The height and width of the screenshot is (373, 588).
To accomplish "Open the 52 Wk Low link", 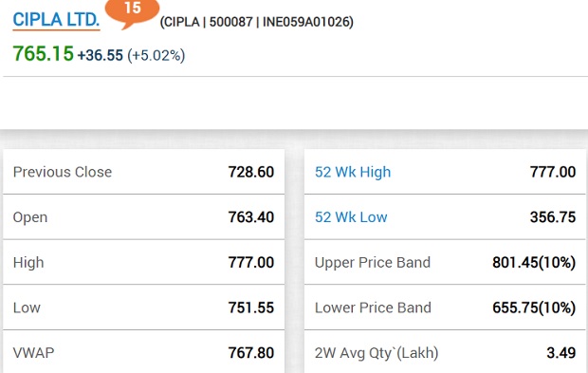I will point(351,217).
